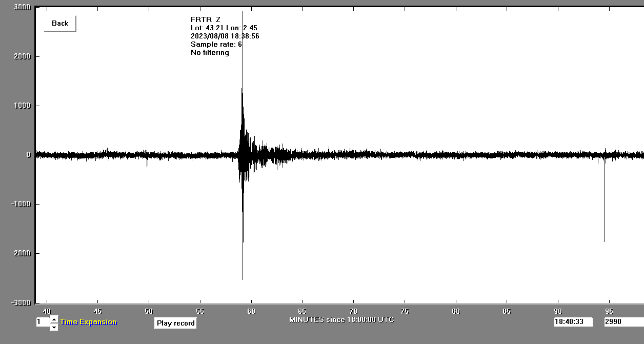The height and width of the screenshot is (344, 644).
Task: Click the 90 minute x-axis tick label
Action: point(558,311)
